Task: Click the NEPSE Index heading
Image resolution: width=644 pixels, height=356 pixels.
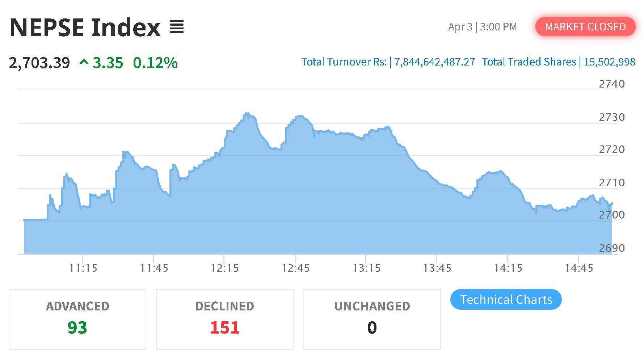Action: point(85,27)
